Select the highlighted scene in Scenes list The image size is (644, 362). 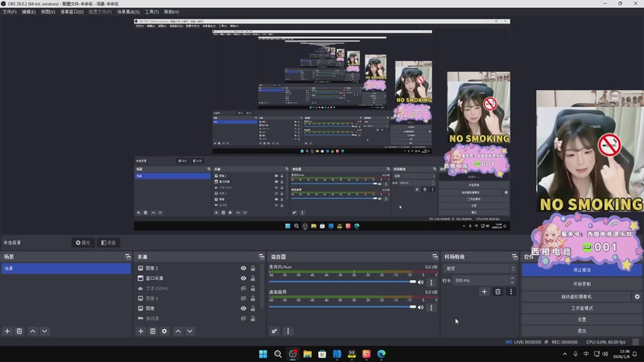(66, 269)
